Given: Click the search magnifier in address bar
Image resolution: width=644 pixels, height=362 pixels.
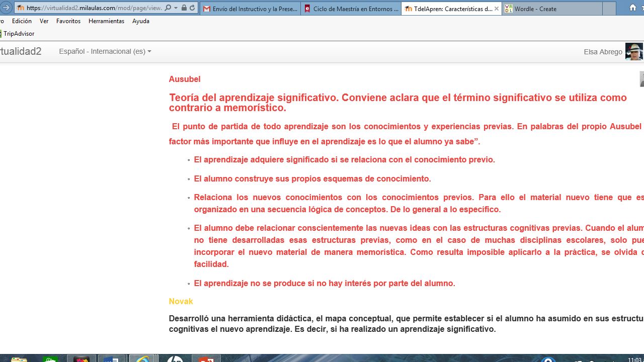Looking at the screenshot, I should click(x=168, y=8).
